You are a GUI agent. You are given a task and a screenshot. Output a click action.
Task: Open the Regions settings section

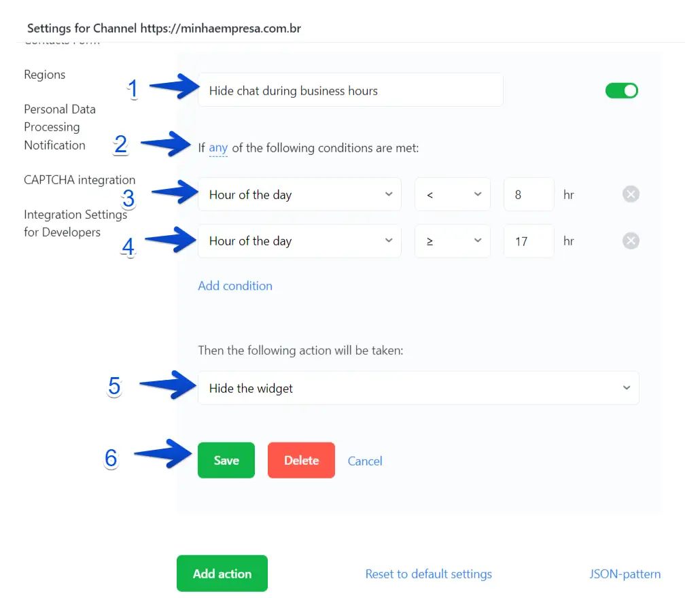pyautogui.click(x=45, y=75)
